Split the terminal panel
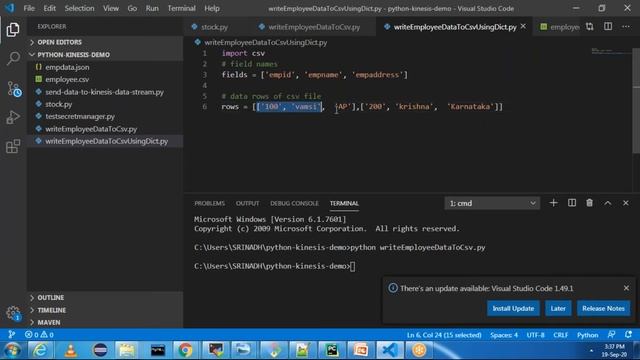 [x=571, y=203]
